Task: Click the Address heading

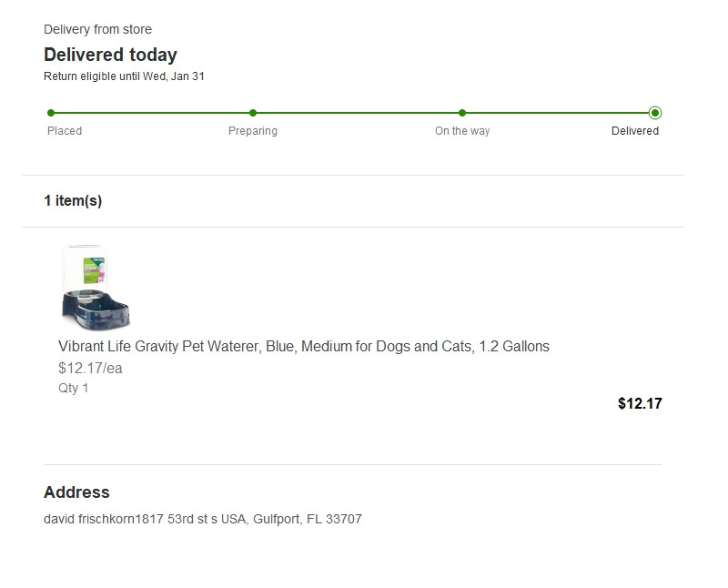Action: point(76,492)
